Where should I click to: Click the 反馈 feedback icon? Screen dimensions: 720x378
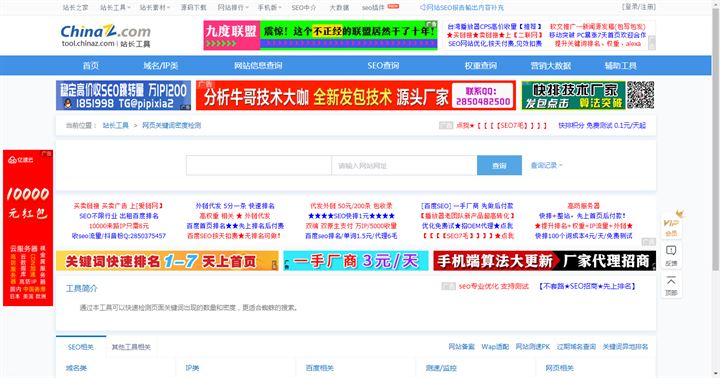click(671, 256)
